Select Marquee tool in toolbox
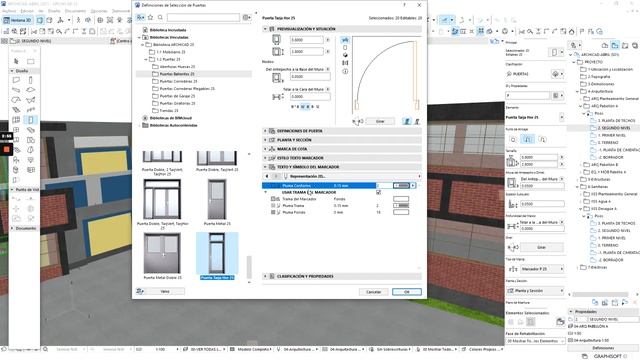 pyautogui.click(x=31, y=61)
